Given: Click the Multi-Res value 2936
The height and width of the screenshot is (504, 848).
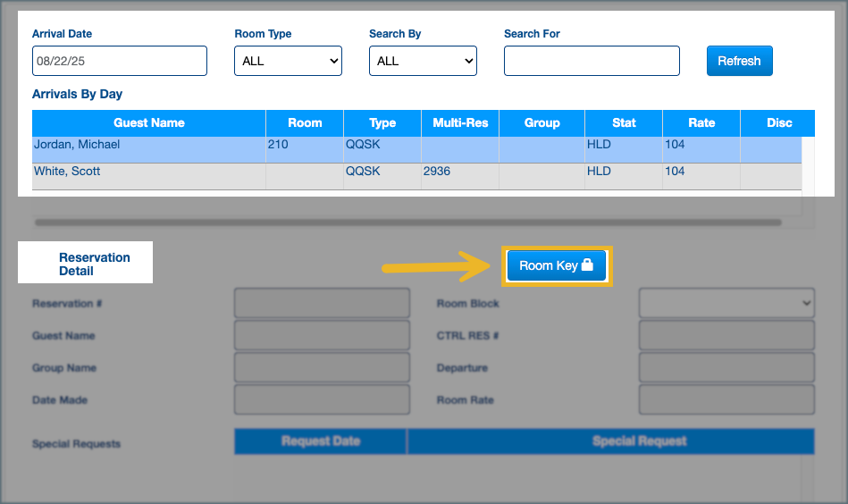Looking at the screenshot, I should (437, 172).
